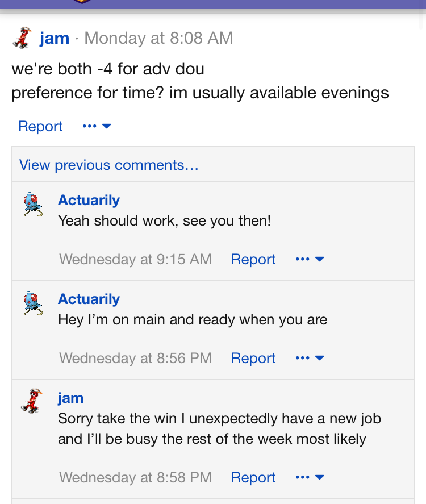Click Actuarily's avatar on 9:15 AM comment
Image resolution: width=426 pixels, height=504 pixels.
(x=33, y=205)
